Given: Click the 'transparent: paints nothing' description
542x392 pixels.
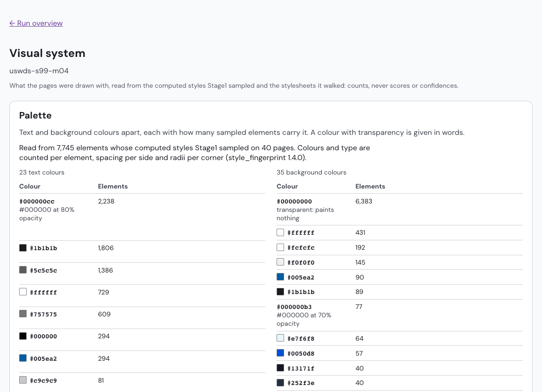Looking at the screenshot, I should tap(305, 214).
